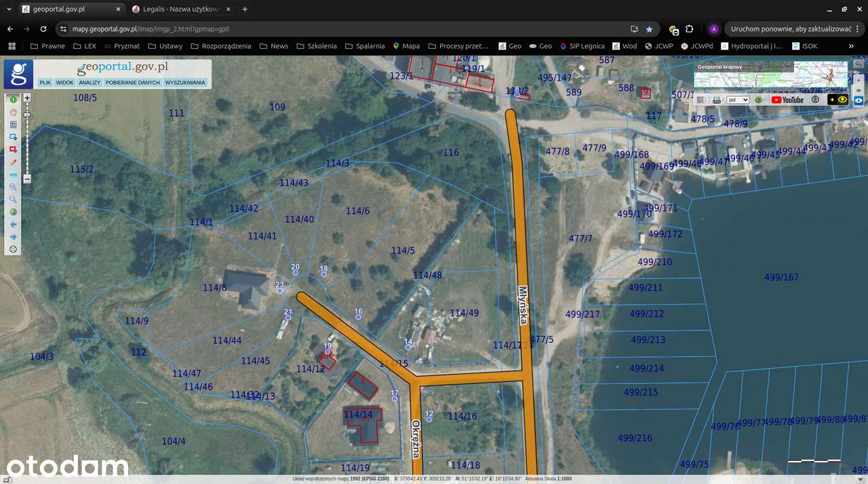Click the round wheel icon beside YouTube

point(815,100)
